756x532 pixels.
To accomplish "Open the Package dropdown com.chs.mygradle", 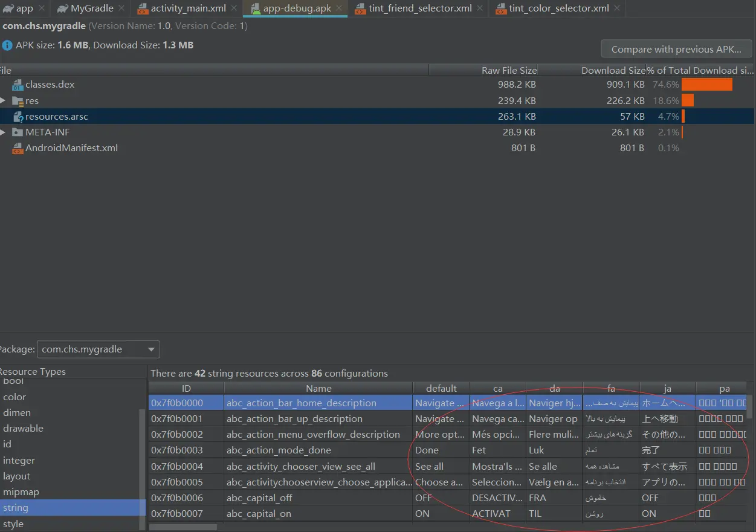I will click(98, 349).
